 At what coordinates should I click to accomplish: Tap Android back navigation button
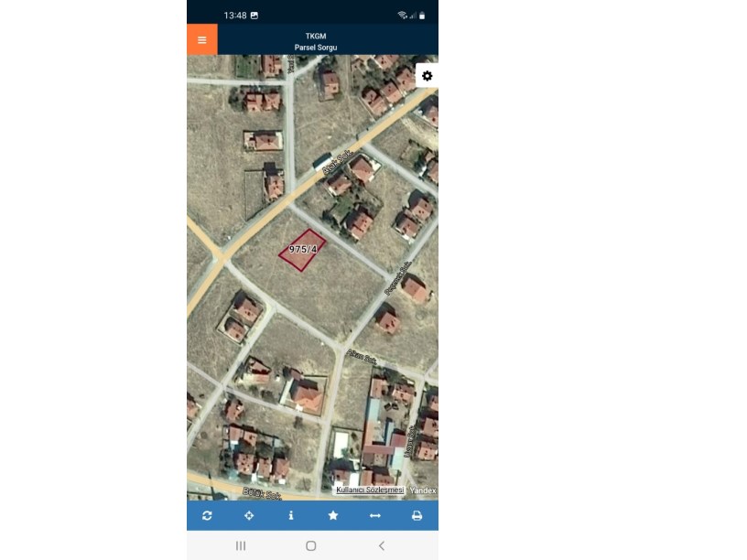pyautogui.click(x=382, y=545)
